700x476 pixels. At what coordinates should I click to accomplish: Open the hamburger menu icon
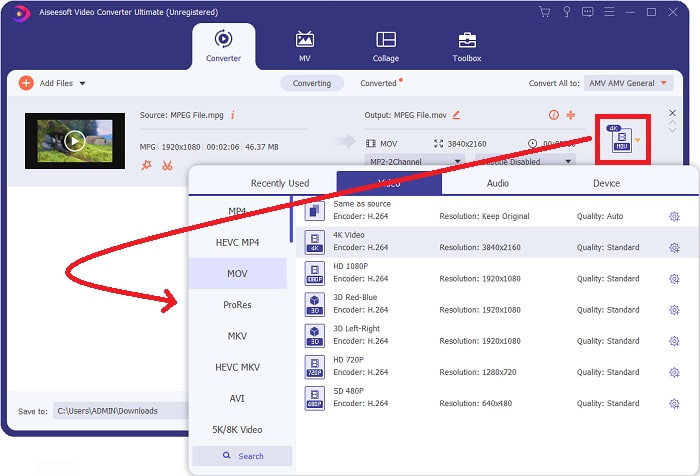tap(609, 12)
